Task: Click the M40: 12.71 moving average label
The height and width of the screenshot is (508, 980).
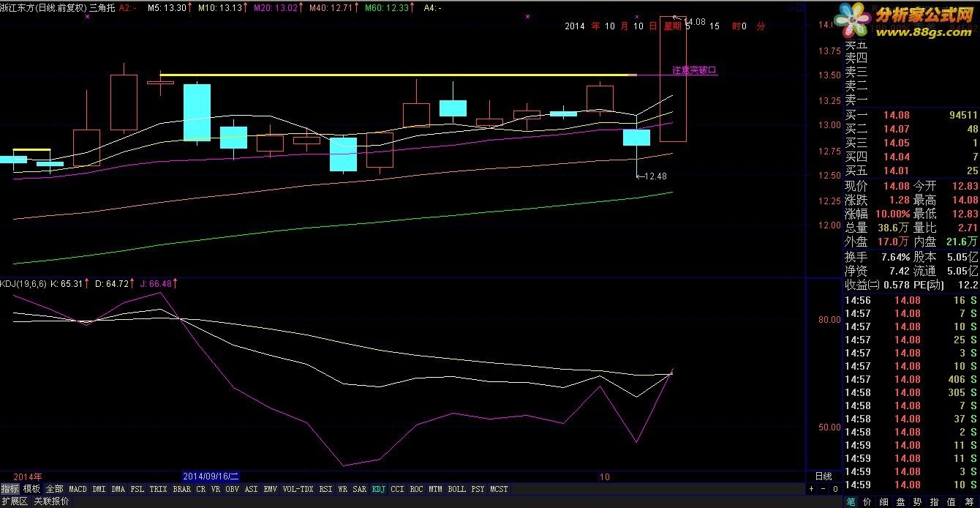Action: 331,7
